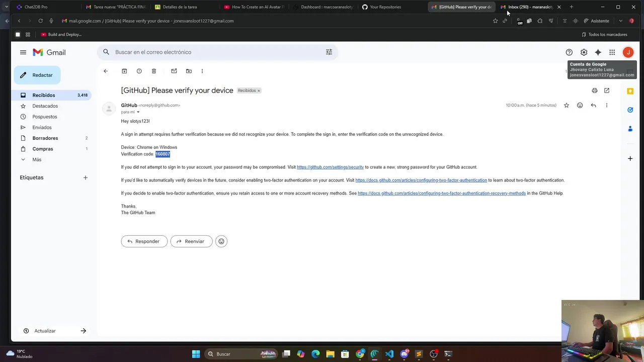The image size is (644, 362).
Task: Reply using header arrow icon
Action: click(x=593, y=105)
